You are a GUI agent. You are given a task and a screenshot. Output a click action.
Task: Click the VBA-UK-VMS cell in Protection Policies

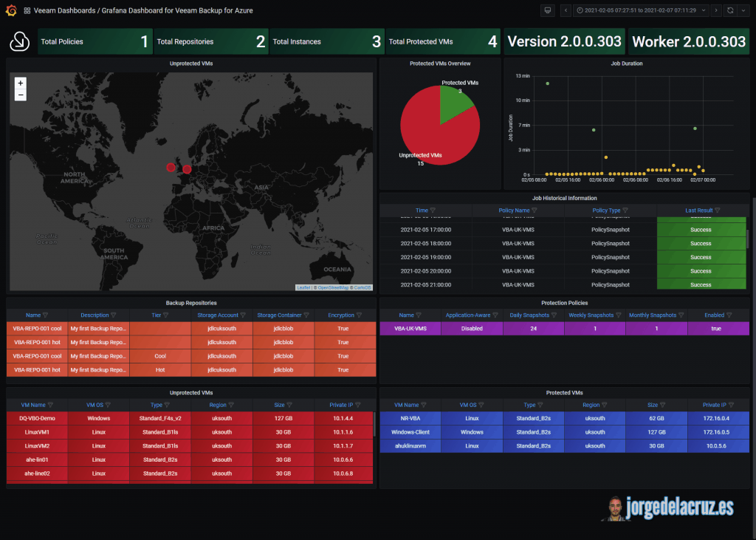tap(410, 329)
